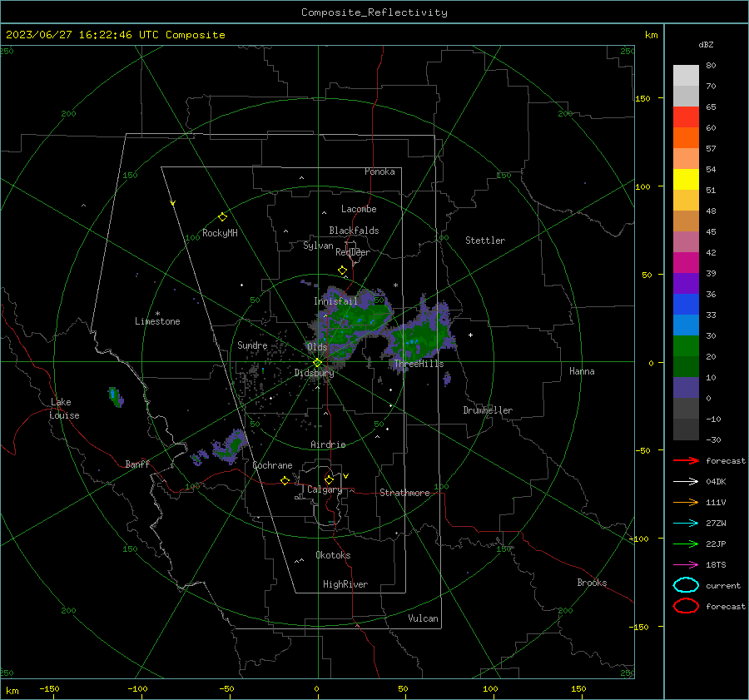Image resolution: width=749 pixels, height=700 pixels.
Task: Click the dBZ legend heading
Action: click(706, 44)
